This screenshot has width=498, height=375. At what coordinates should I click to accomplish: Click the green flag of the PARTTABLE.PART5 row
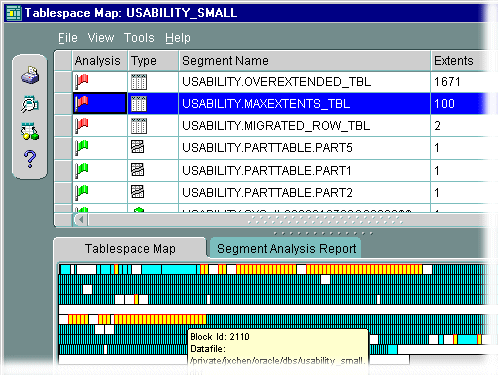click(81, 148)
